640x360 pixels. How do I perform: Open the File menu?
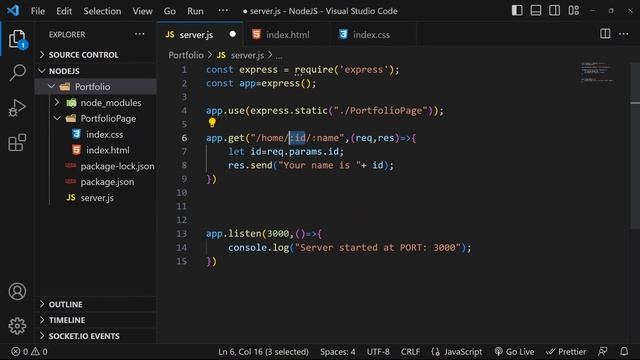[38, 11]
